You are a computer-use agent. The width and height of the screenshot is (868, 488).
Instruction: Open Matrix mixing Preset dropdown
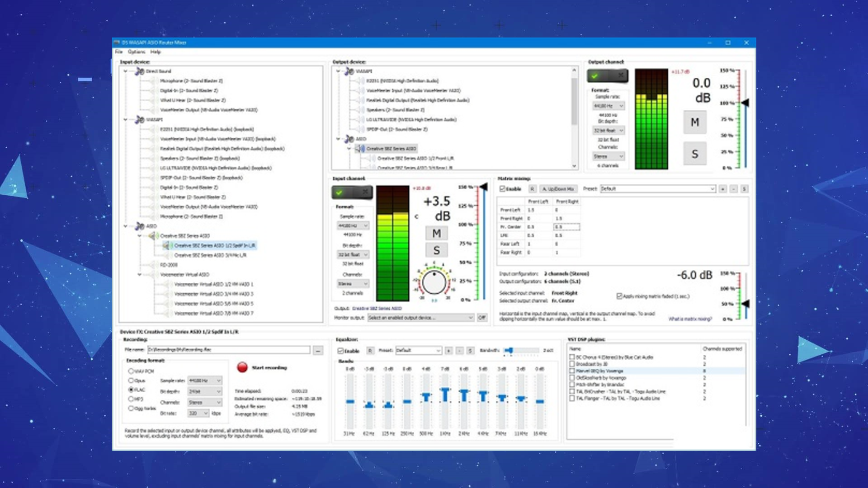point(658,189)
